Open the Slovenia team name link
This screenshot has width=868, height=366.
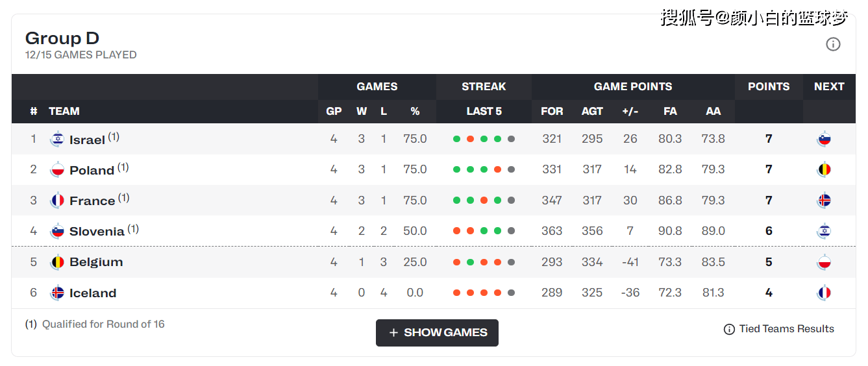[x=97, y=232]
